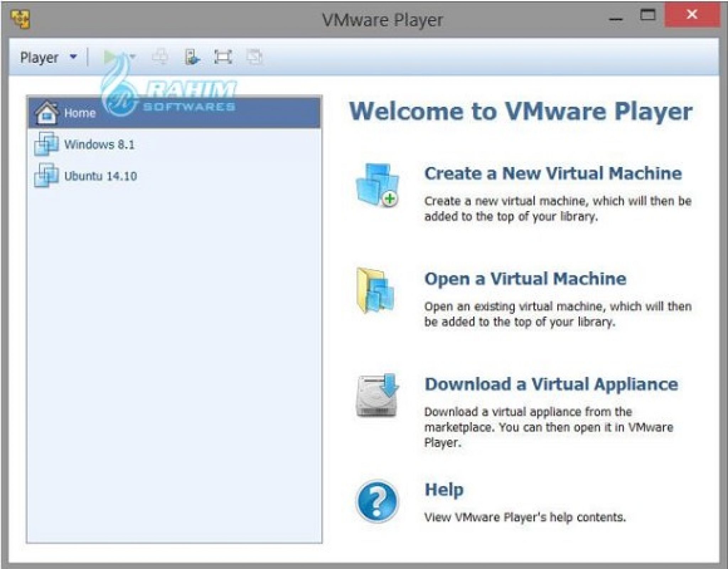Click the Create a New Virtual Machine link

pos(553,174)
